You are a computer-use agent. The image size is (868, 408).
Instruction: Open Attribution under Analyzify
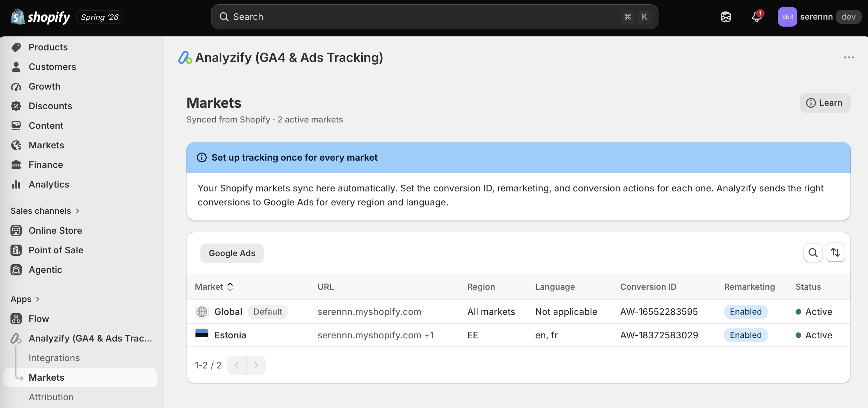[51, 397]
